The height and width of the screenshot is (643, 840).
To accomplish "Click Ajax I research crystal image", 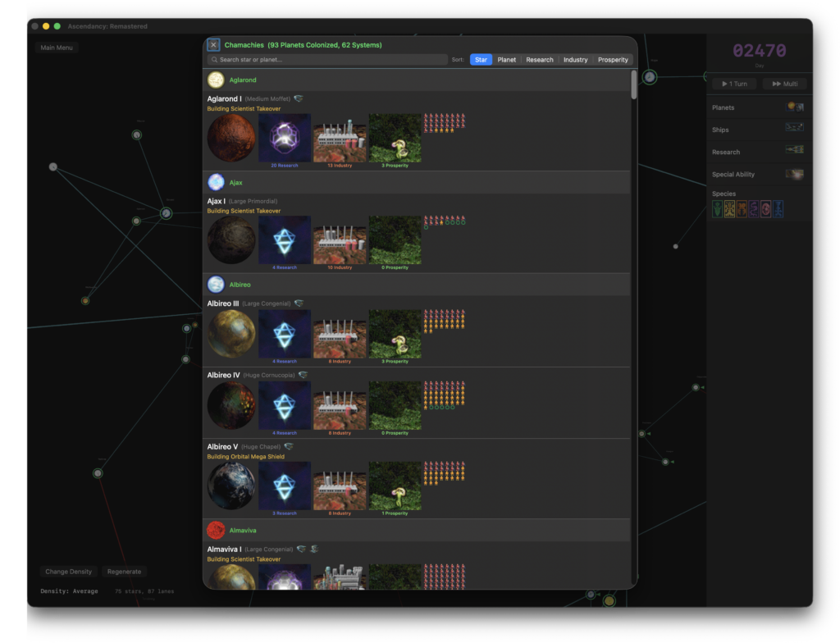I will [285, 240].
